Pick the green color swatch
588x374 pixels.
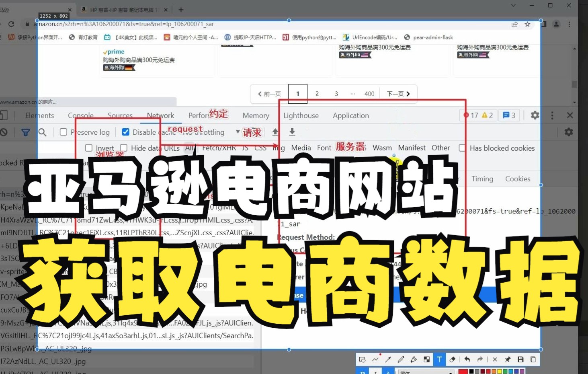tap(506, 372)
